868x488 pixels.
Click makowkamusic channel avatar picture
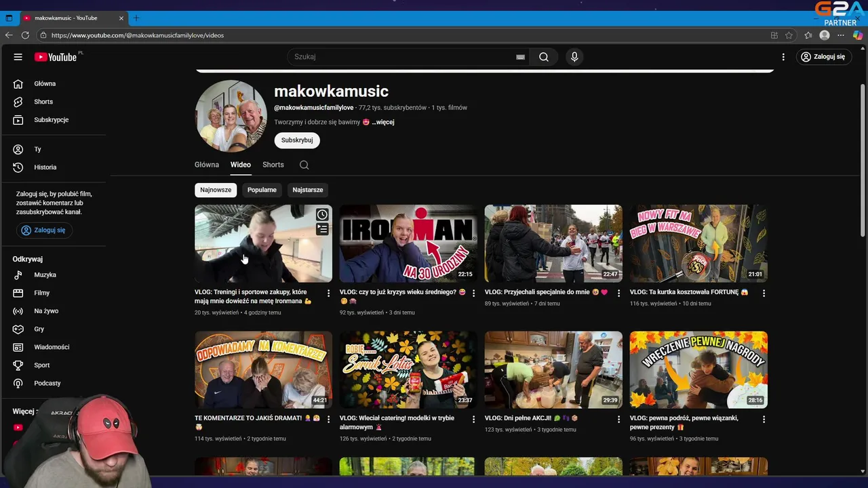click(x=231, y=116)
